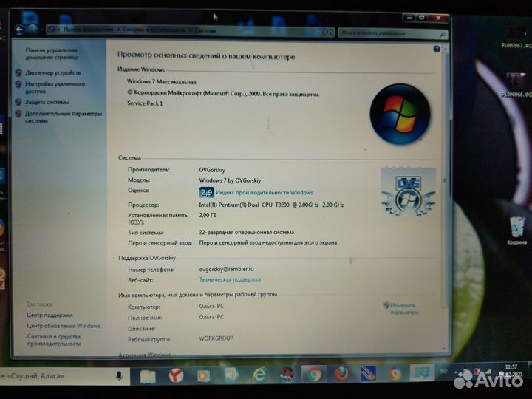Click the 2,9 performance score badge

pyautogui.click(x=206, y=192)
